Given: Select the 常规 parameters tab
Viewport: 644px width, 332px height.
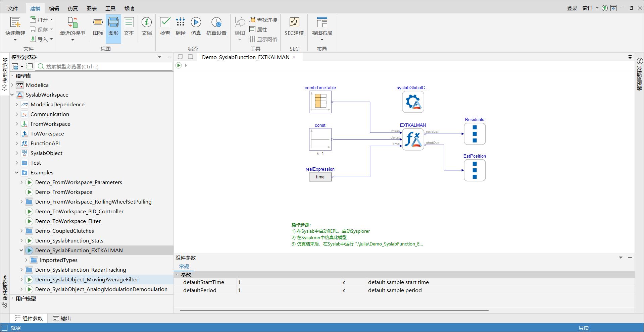Looking at the screenshot, I should pos(184,267).
